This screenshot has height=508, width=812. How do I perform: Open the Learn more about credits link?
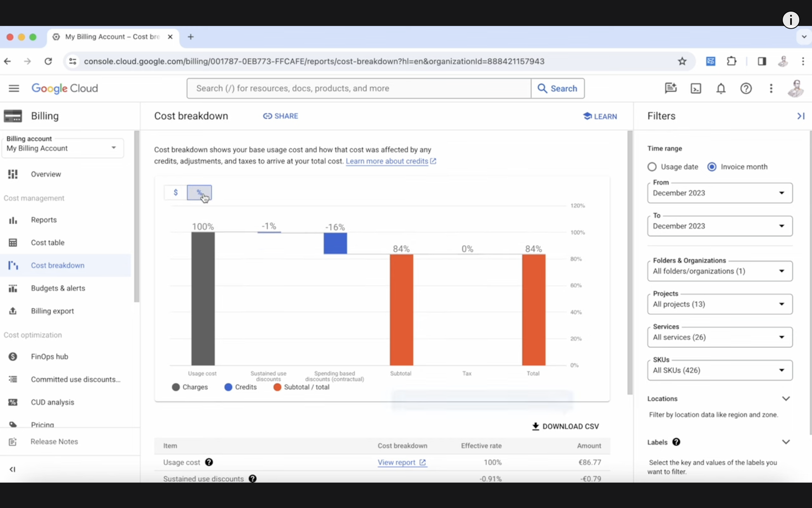tap(391, 161)
